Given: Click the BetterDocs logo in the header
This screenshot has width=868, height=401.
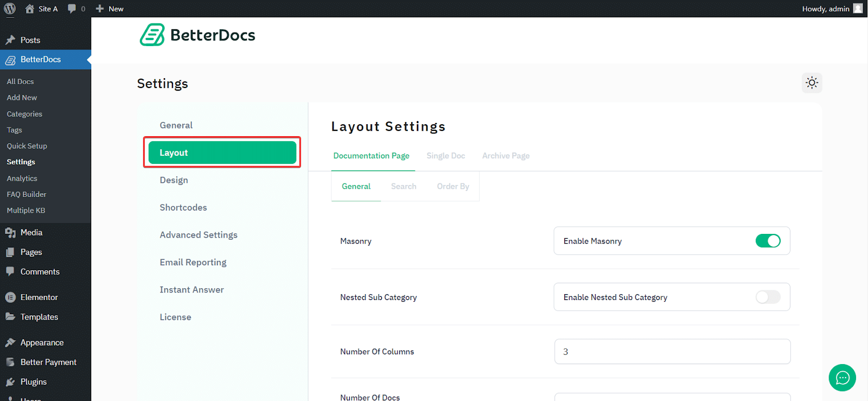Looking at the screenshot, I should point(197,35).
